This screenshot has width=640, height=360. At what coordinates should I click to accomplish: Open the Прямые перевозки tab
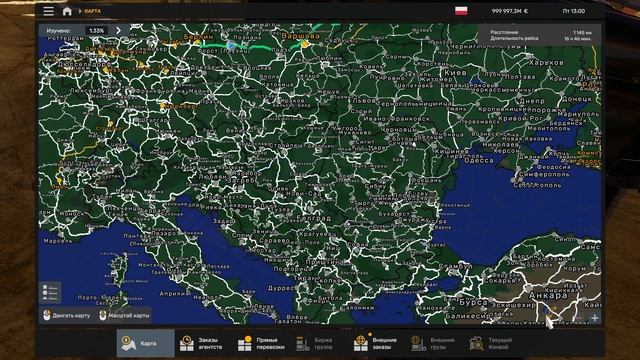point(263,343)
